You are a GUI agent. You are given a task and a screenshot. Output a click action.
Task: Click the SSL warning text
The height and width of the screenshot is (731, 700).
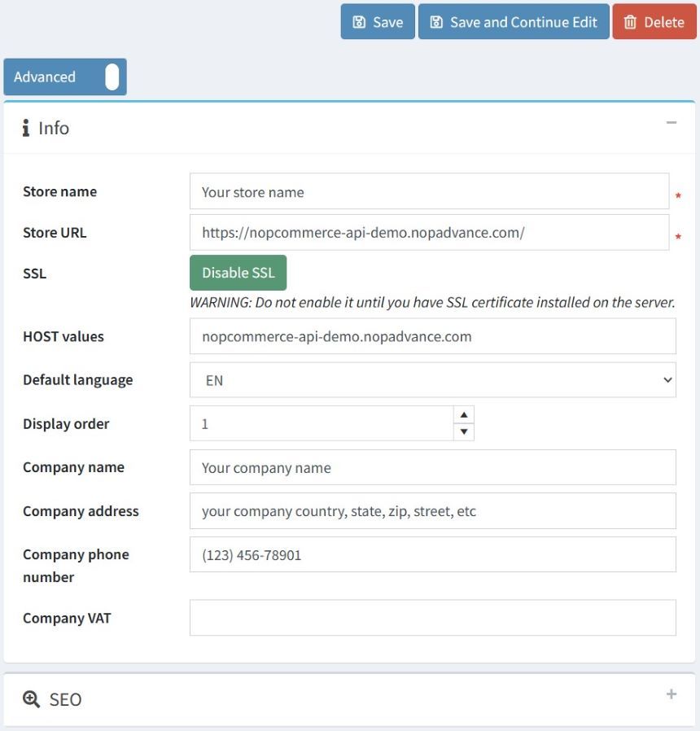(x=432, y=303)
